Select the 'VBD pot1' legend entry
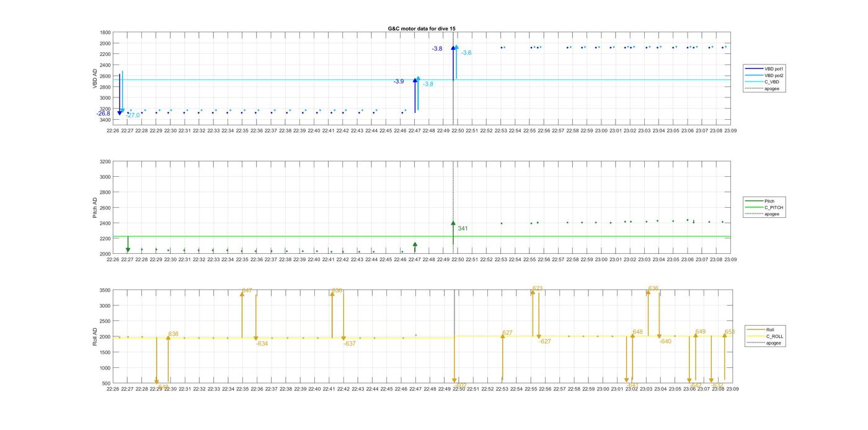Screen dimensions: 868x430 click(x=774, y=68)
